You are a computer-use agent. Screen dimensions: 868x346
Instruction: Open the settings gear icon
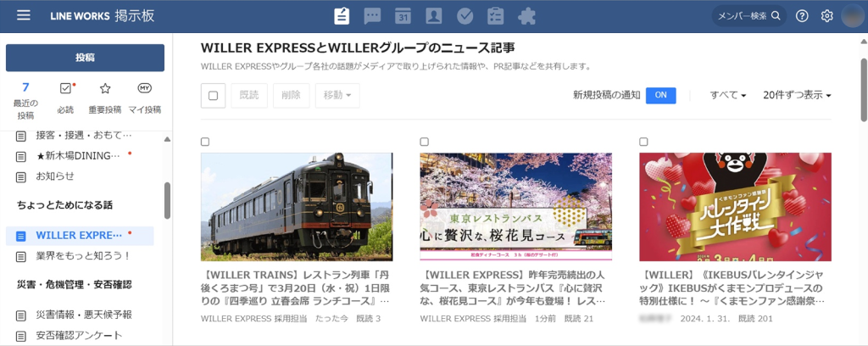pos(827,16)
